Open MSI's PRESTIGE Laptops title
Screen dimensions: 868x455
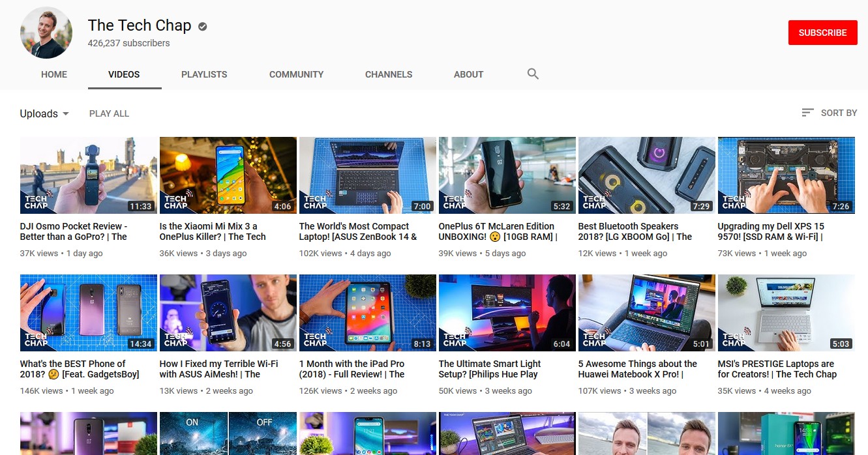777,369
